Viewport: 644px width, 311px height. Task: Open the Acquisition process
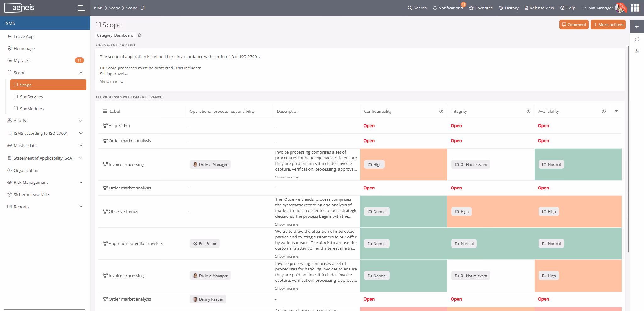(x=119, y=126)
